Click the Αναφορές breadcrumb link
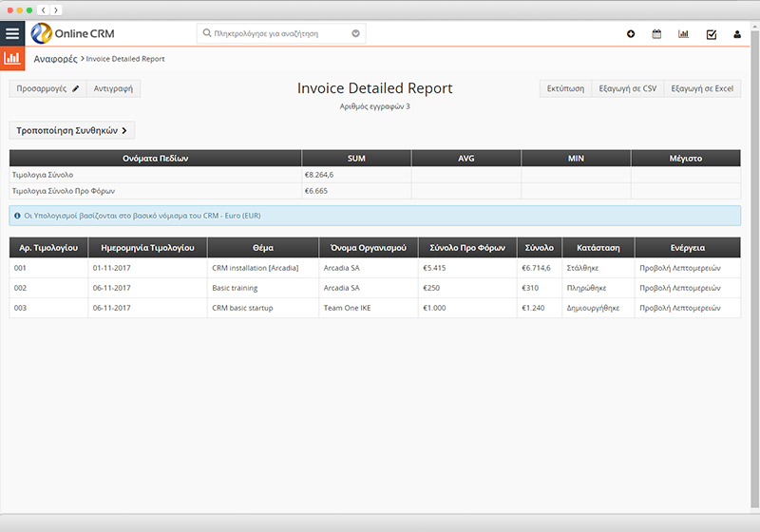Screen dimensions: 760x532 [x=55, y=59]
